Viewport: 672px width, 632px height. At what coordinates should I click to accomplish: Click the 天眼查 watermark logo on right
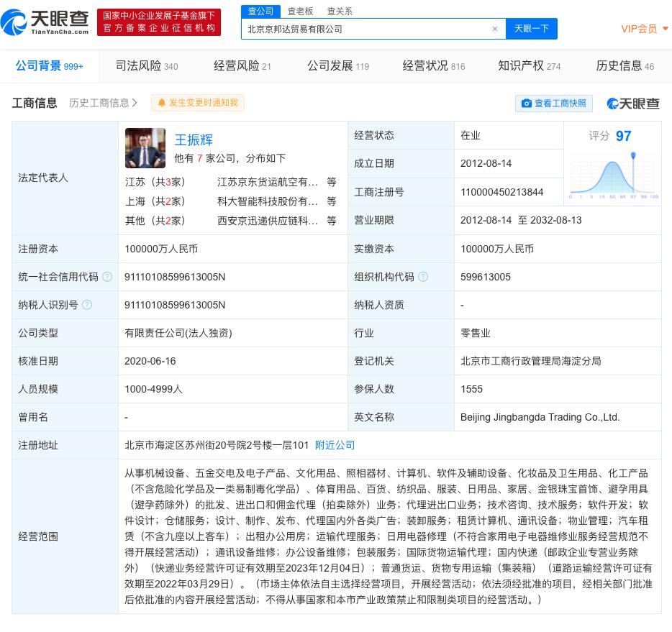633,104
